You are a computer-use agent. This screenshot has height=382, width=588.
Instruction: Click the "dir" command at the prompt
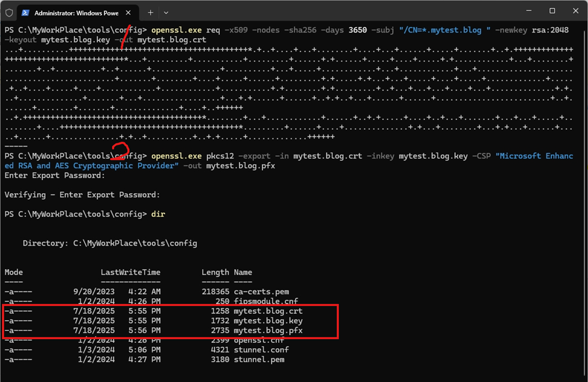pos(158,214)
